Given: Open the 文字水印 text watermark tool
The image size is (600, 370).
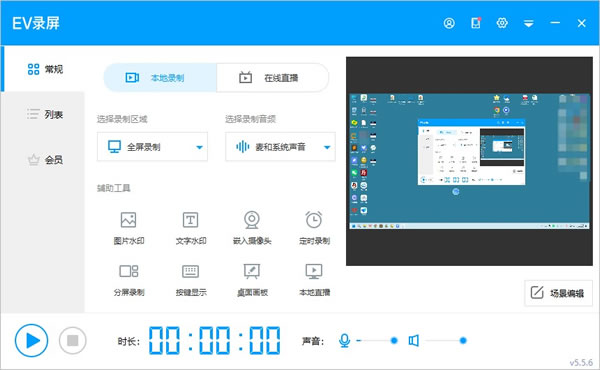Looking at the screenshot, I should (x=191, y=228).
